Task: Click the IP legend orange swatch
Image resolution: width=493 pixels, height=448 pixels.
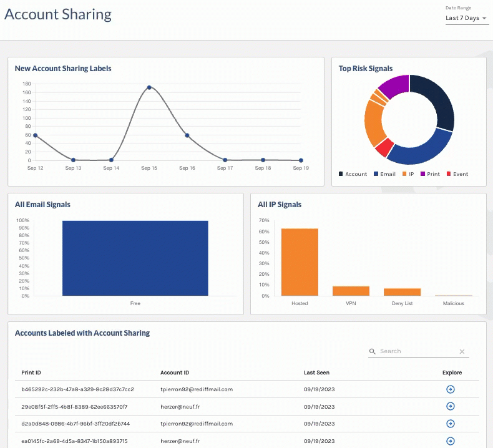Action: 404,174
